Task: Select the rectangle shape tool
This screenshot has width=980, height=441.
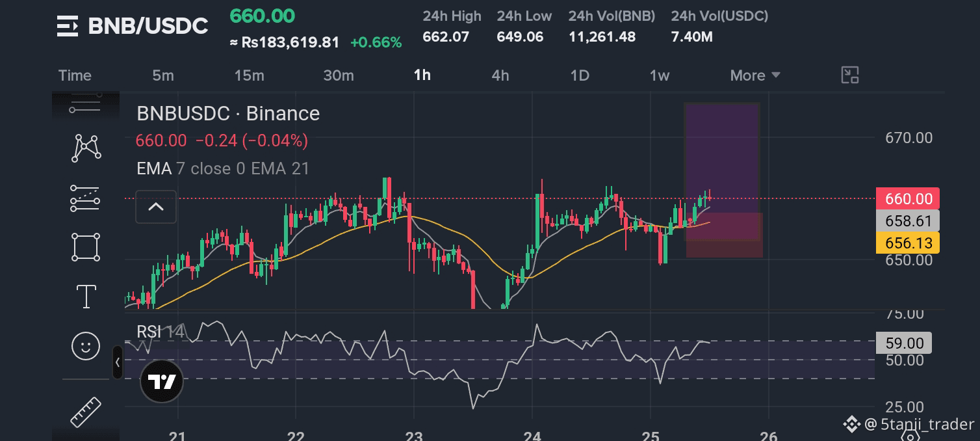Action: click(x=86, y=247)
